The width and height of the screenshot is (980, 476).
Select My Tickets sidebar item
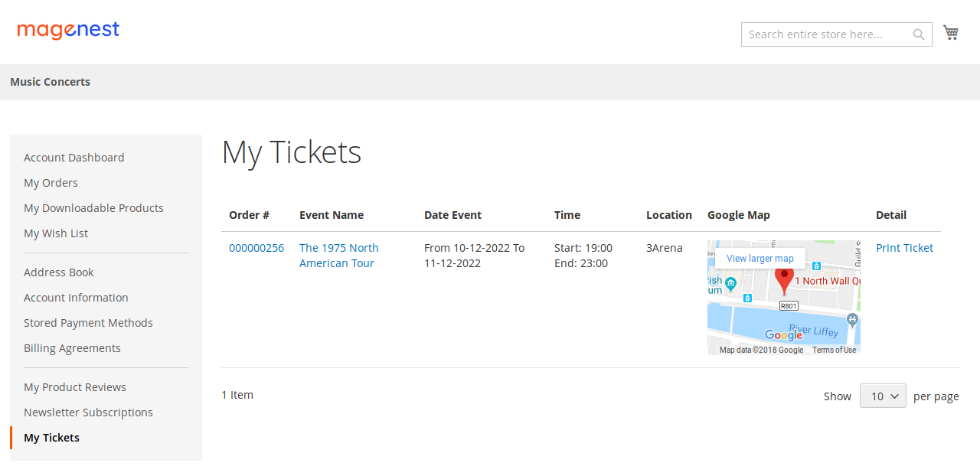pyautogui.click(x=51, y=438)
